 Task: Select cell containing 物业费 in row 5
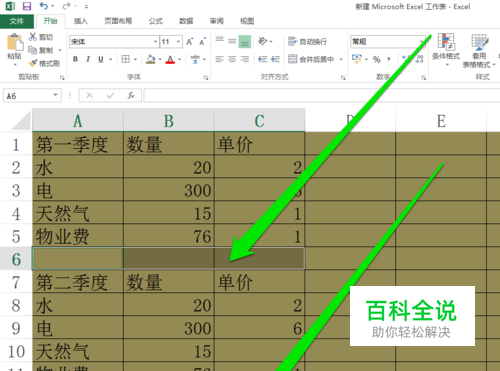tap(78, 236)
